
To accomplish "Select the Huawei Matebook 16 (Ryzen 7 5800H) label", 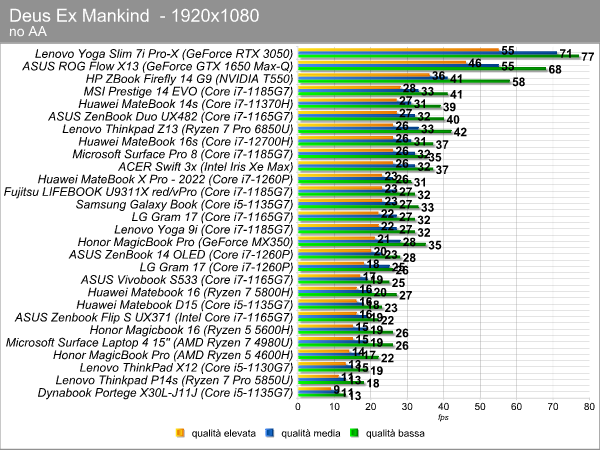I will click(190, 292).
